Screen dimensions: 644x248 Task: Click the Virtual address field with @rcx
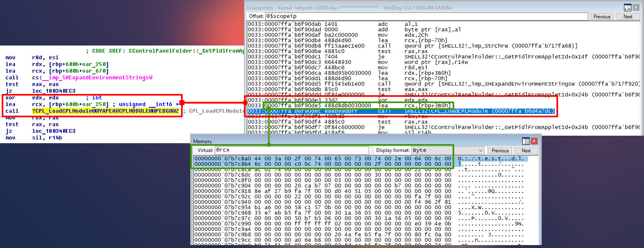click(291, 150)
